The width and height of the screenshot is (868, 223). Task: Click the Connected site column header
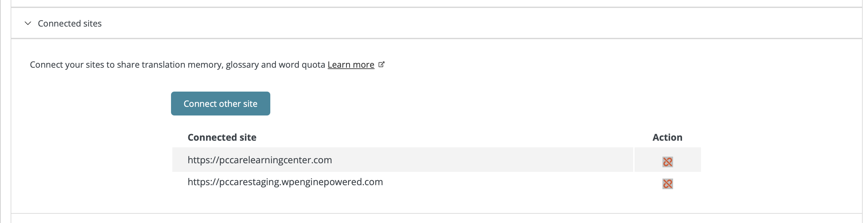(x=222, y=137)
